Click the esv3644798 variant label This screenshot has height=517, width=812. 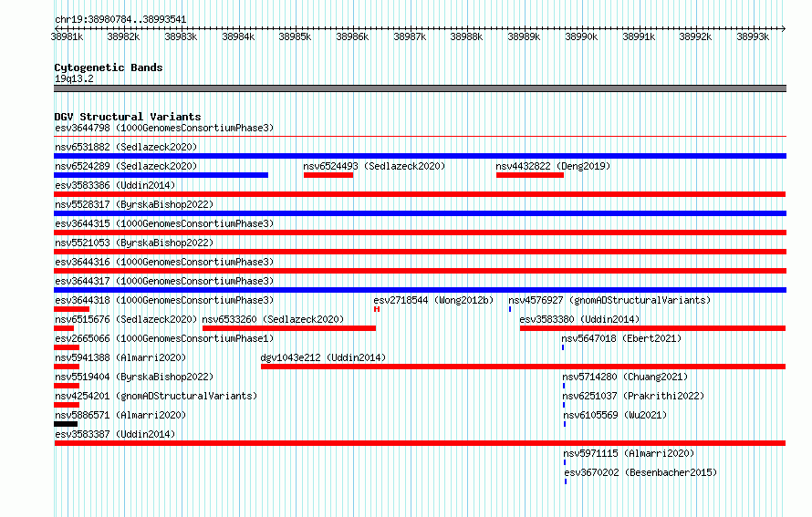[x=164, y=128]
